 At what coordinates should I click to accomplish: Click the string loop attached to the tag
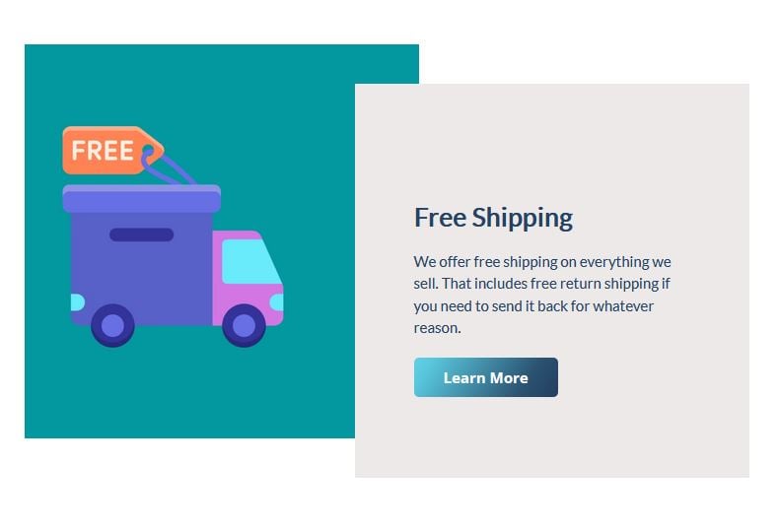[169, 166]
